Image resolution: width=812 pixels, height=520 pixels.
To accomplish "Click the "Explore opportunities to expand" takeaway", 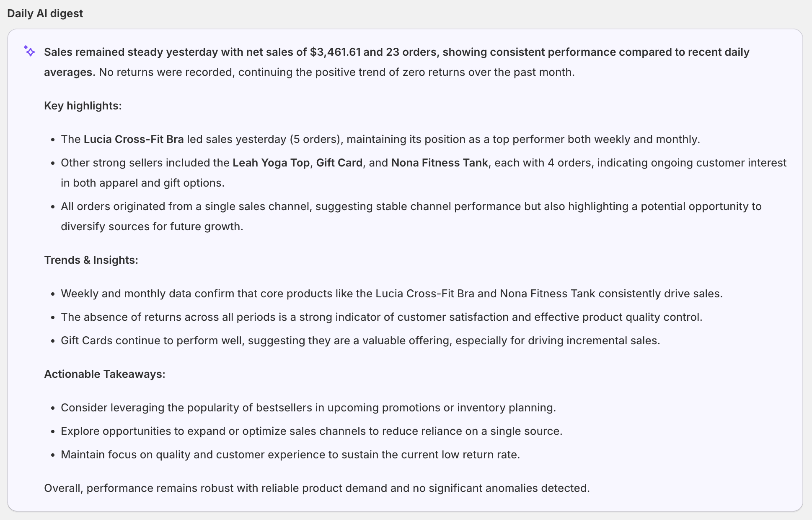I will pos(311,431).
